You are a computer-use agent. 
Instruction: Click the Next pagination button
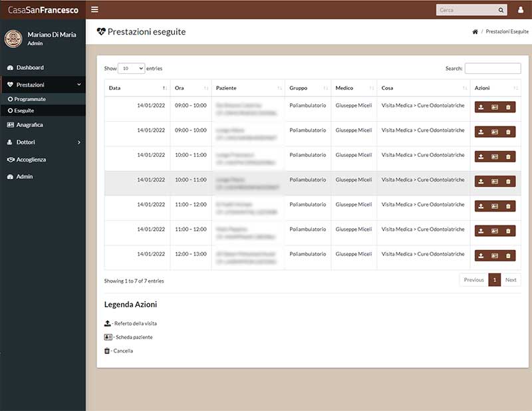click(511, 280)
